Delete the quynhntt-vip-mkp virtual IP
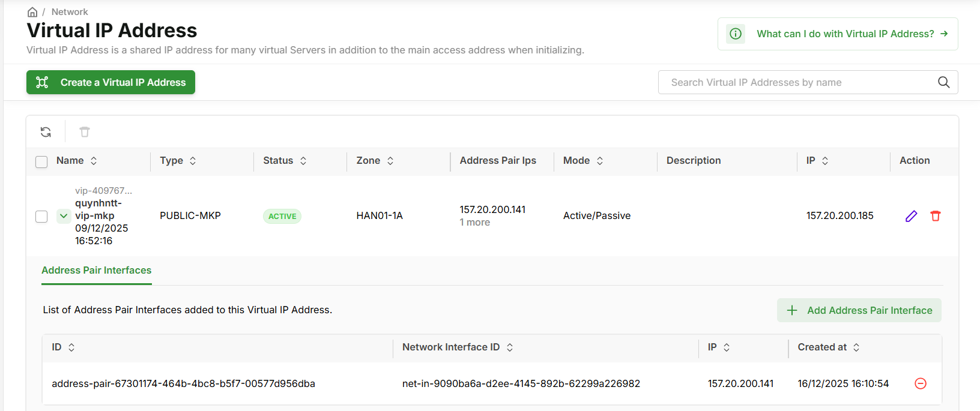This screenshot has width=980, height=411. tap(935, 216)
